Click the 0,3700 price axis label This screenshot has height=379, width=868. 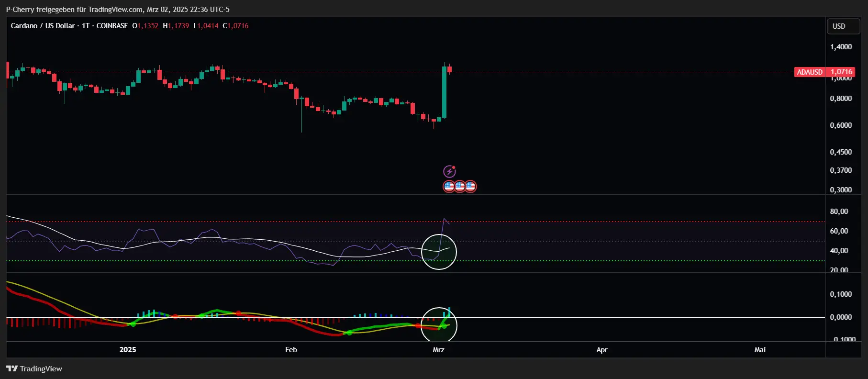pyautogui.click(x=841, y=170)
